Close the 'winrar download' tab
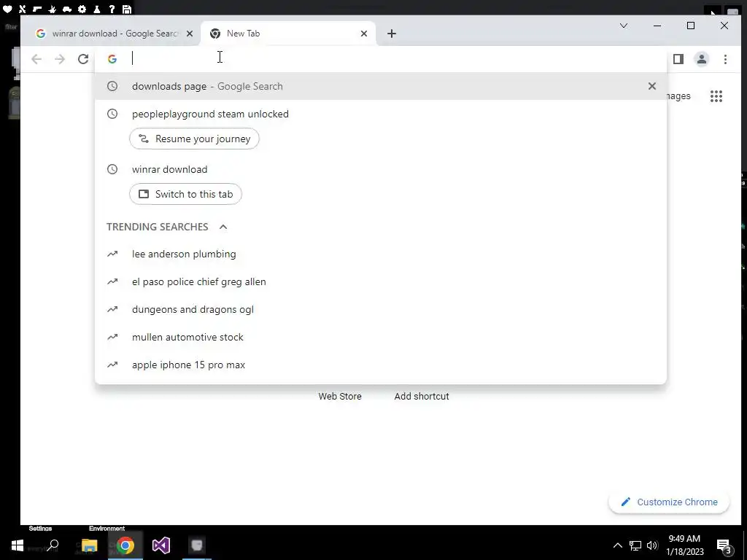This screenshot has width=747, height=560. (190, 34)
